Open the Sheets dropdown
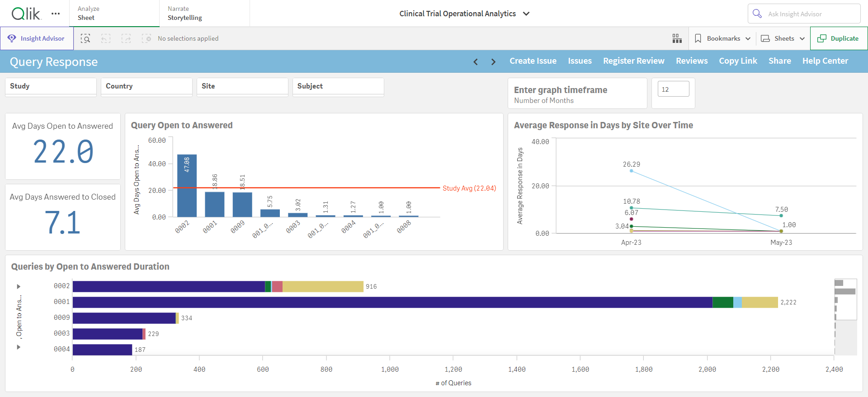The width and height of the screenshot is (868, 397). point(783,38)
